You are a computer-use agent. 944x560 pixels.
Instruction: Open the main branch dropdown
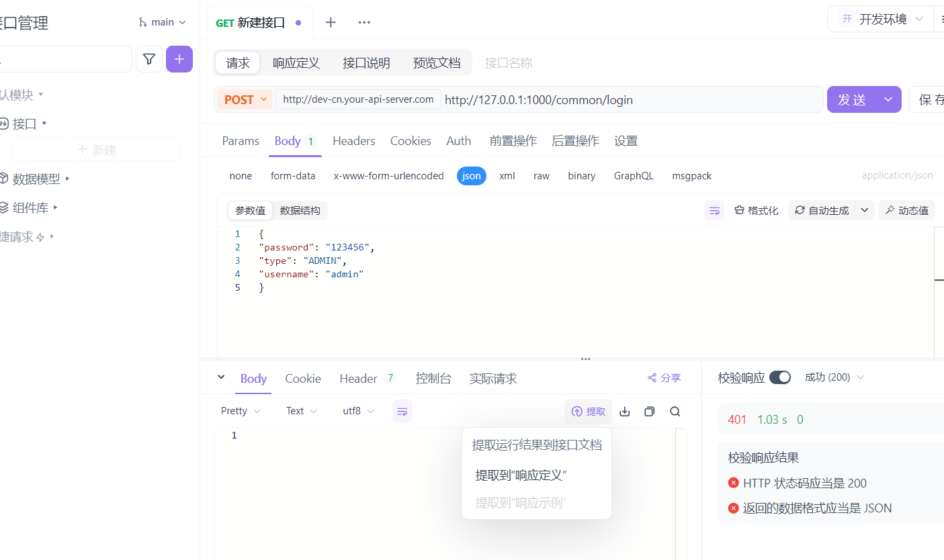(x=162, y=22)
